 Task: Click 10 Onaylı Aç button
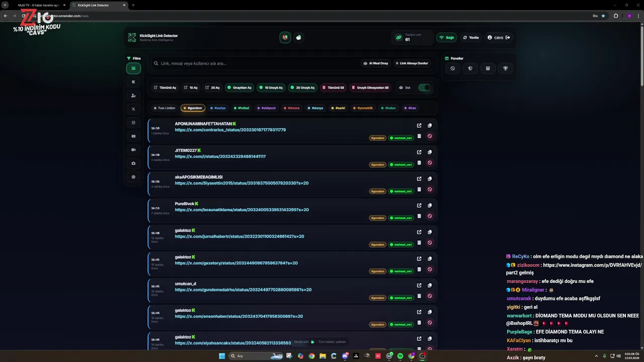[x=271, y=87]
